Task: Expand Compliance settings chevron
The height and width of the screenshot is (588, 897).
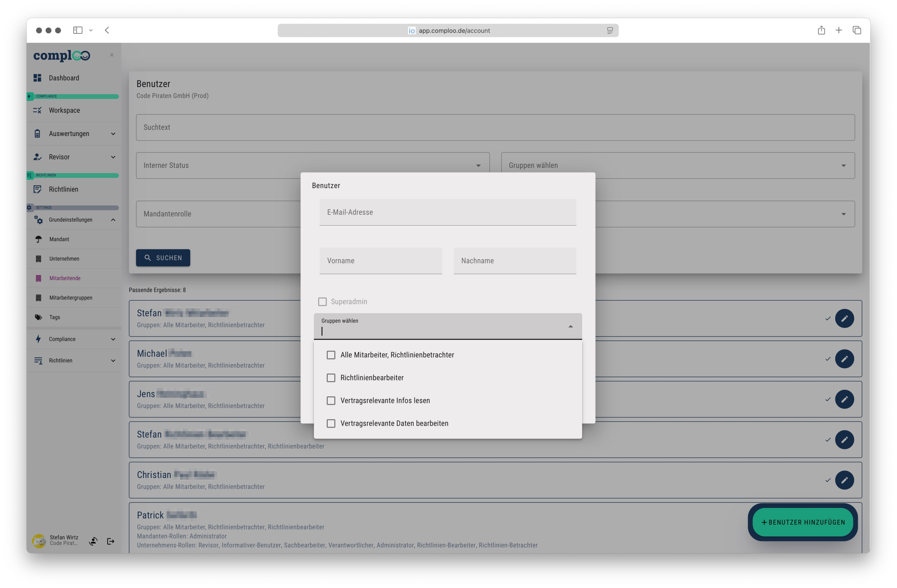Action: tap(113, 339)
